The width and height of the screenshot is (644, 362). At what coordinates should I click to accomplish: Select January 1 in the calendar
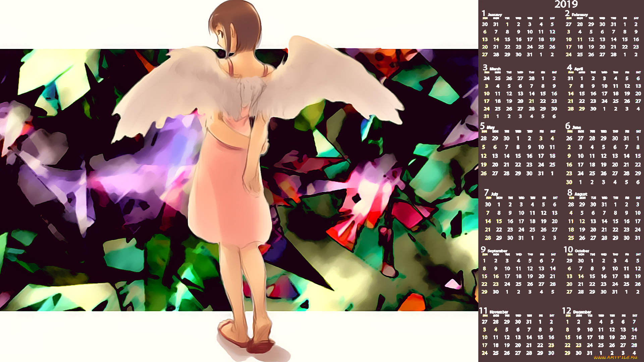(x=507, y=24)
